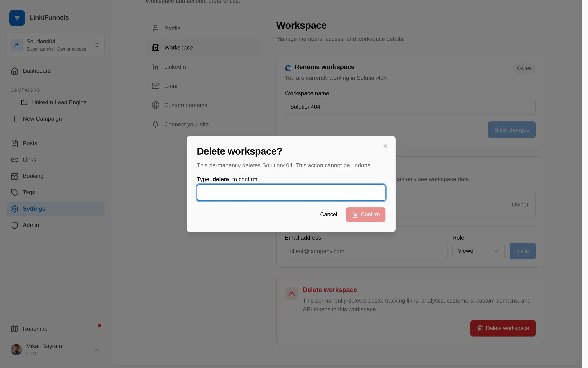
Task: Click the Admin shield icon
Action: click(14, 225)
